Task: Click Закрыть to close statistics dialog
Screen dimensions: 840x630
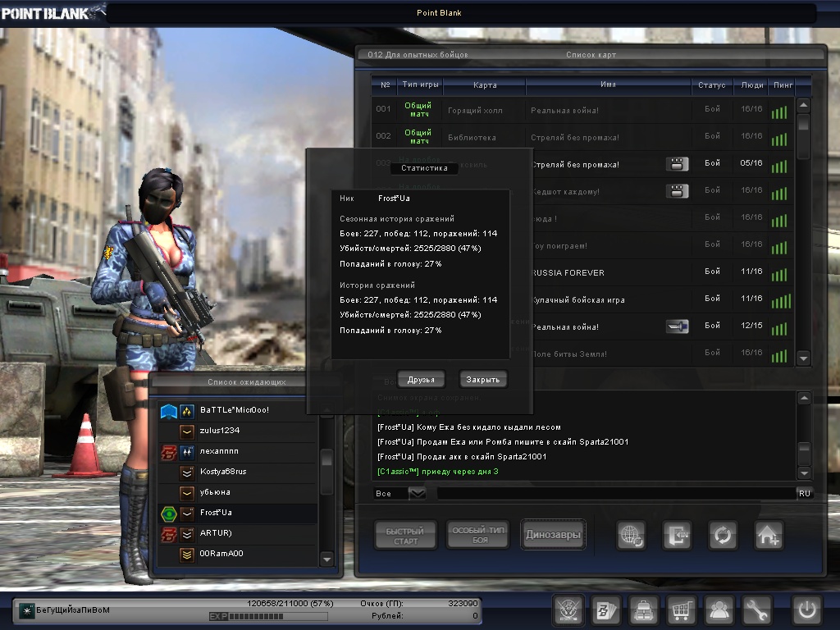Action: 482,379
